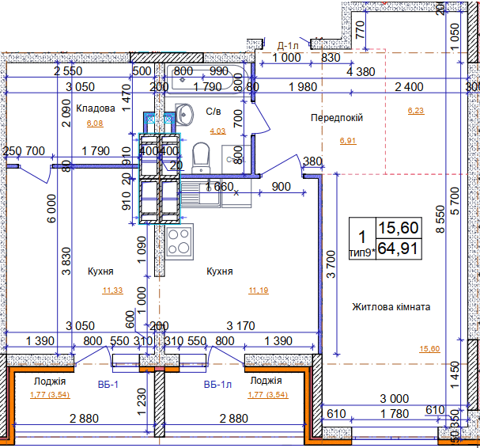Select the 3 170 dimension text
The width and height of the screenshot is (480, 448).
(x=240, y=326)
